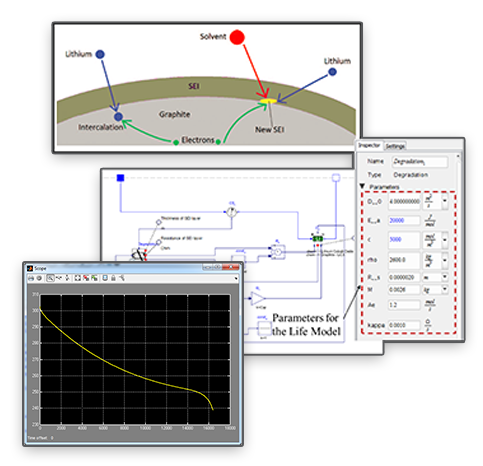Open unit dropdown for the M parameter

click(445, 289)
